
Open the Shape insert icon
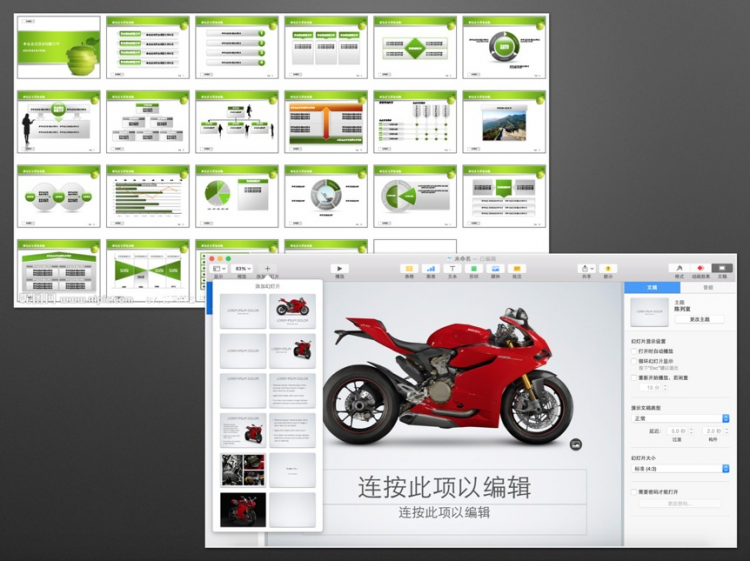tap(474, 269)
